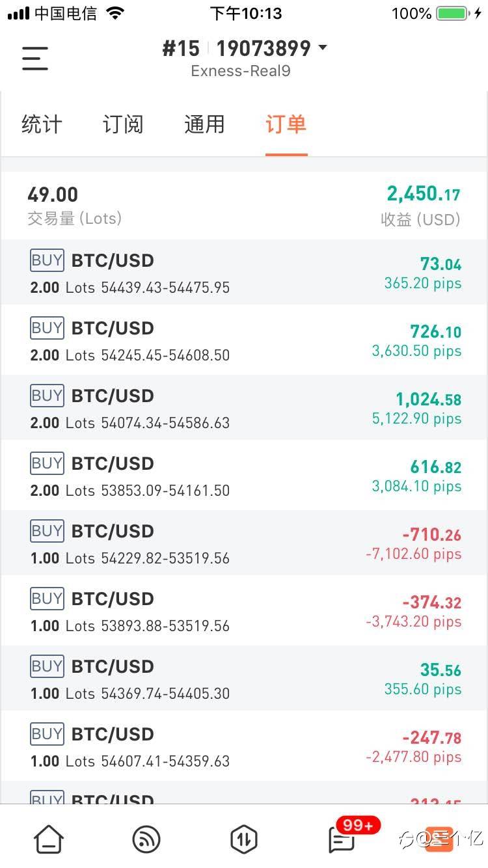The width and height of the screenshot is (488, 868).
Task: Switch to the 统计 tab
Action: click(42, 124)
